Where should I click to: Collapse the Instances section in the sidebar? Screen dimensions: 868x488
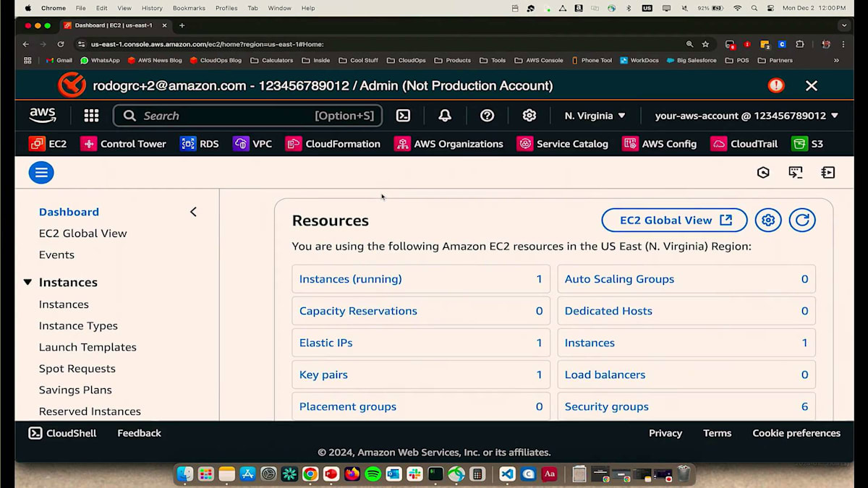27,283
